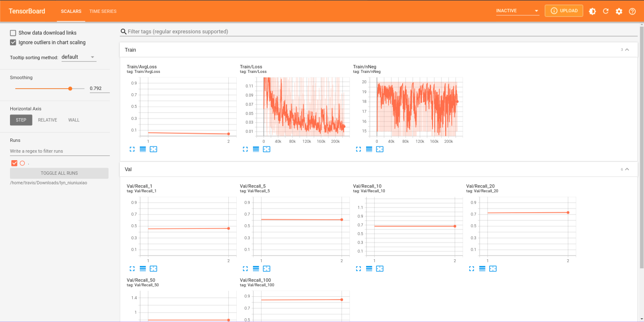The image size is (644, 322).
Task: Enable Show data download links
Action: coord(13,32)
